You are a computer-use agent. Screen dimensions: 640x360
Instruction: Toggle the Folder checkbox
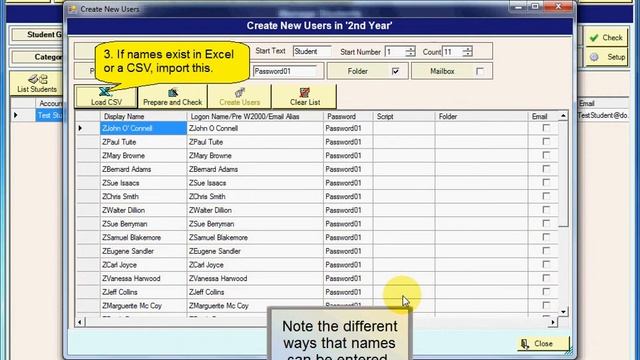click(395, 71)
